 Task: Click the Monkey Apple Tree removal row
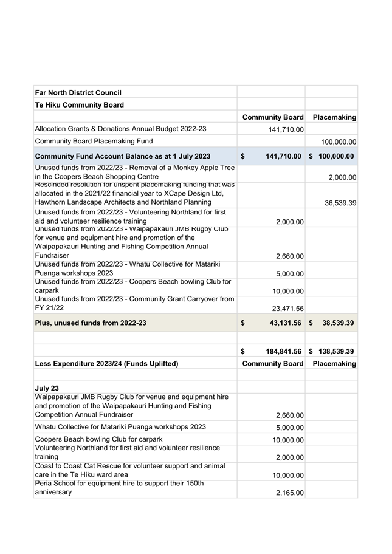(x=196, y=174)
